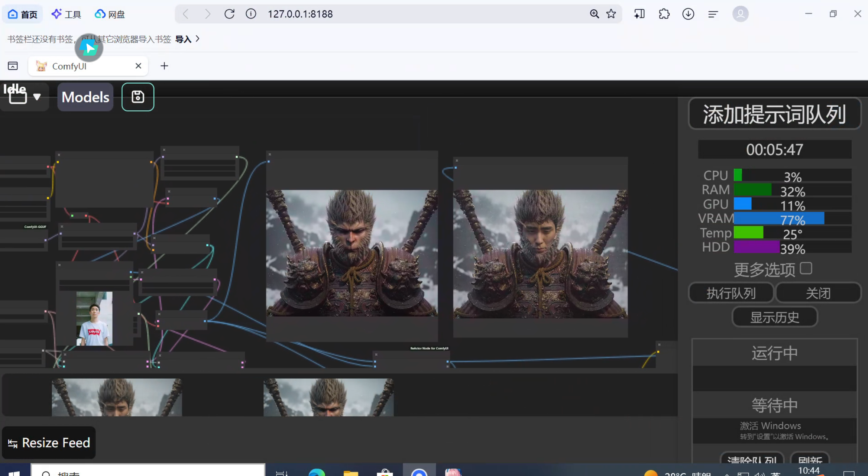Click the 显示历史 button
868x476 pixels.
click(774, 317)
